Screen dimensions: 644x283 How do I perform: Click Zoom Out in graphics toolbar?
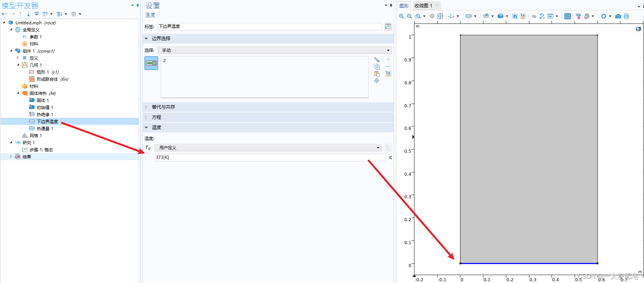[x=409, y=16]
